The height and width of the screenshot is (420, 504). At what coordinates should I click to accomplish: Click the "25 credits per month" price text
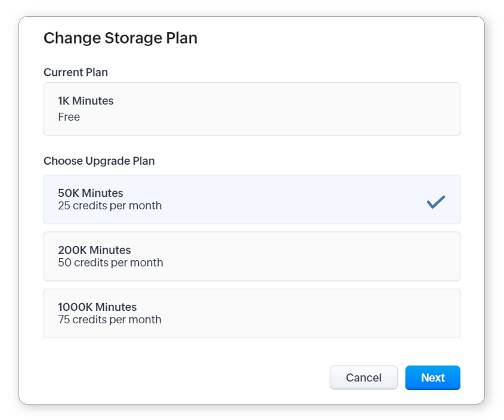click(x=110, y=206)
